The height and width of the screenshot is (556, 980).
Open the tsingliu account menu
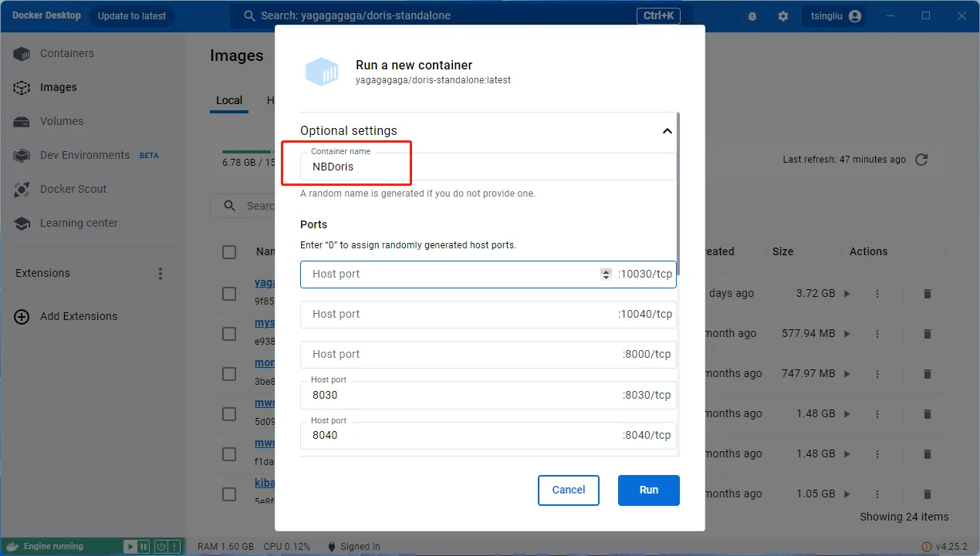tap(834, 16)
